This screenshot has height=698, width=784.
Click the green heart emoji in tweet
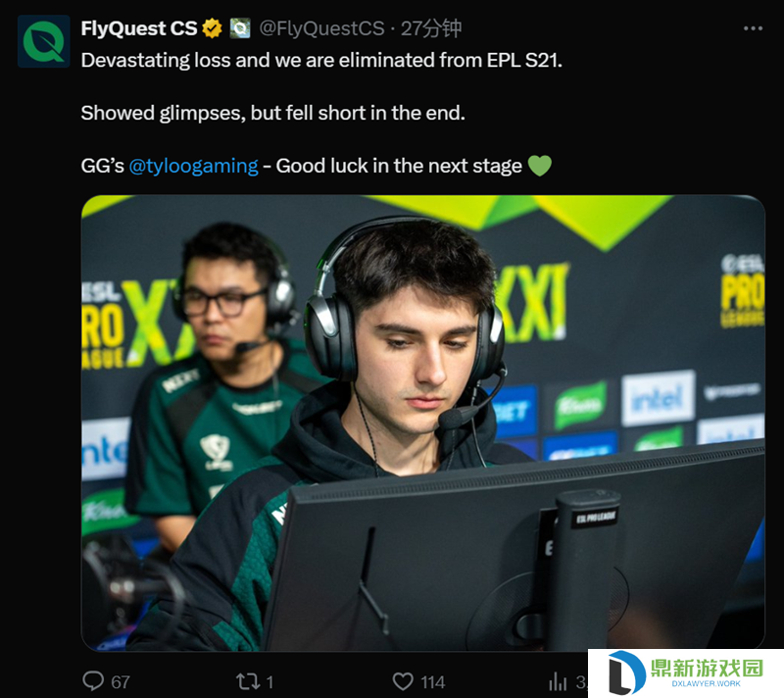pos(540,166)
